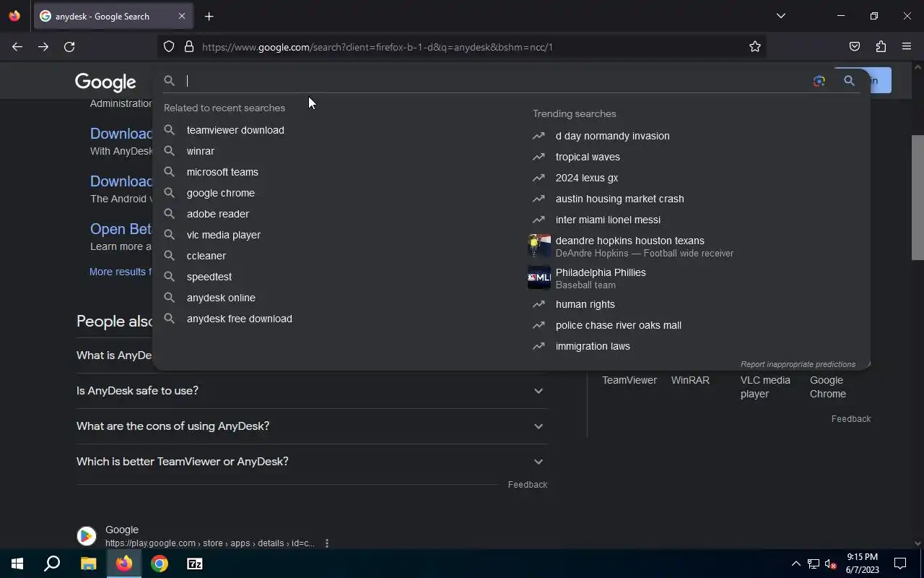
Task: Select trending search 2024 lexus gx
Action: click(x=587, y=178)
